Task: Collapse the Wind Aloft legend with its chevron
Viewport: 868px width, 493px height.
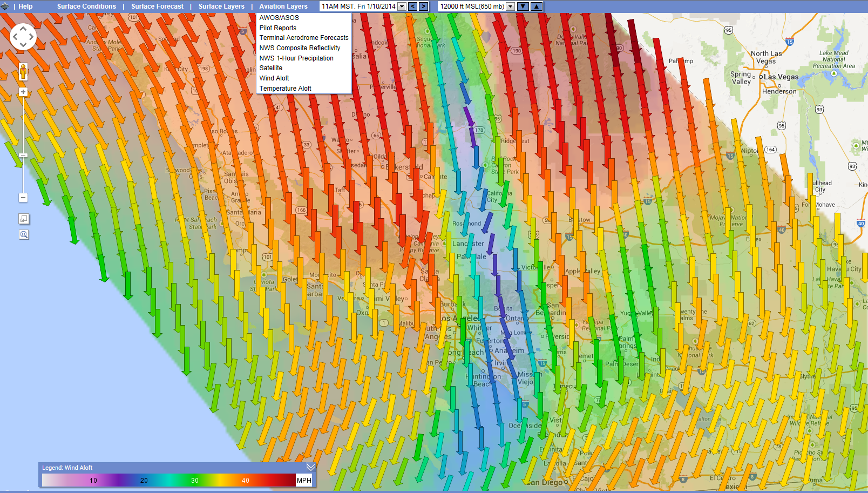Action: (310, 467)
